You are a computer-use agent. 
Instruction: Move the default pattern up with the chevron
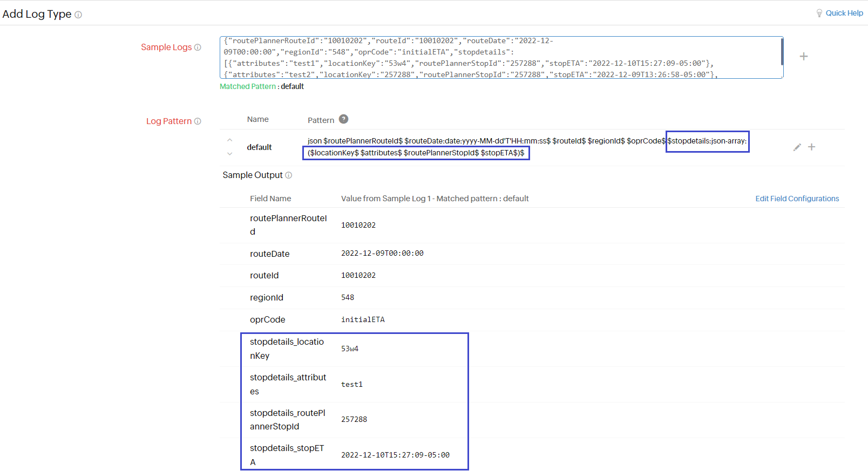230,140
